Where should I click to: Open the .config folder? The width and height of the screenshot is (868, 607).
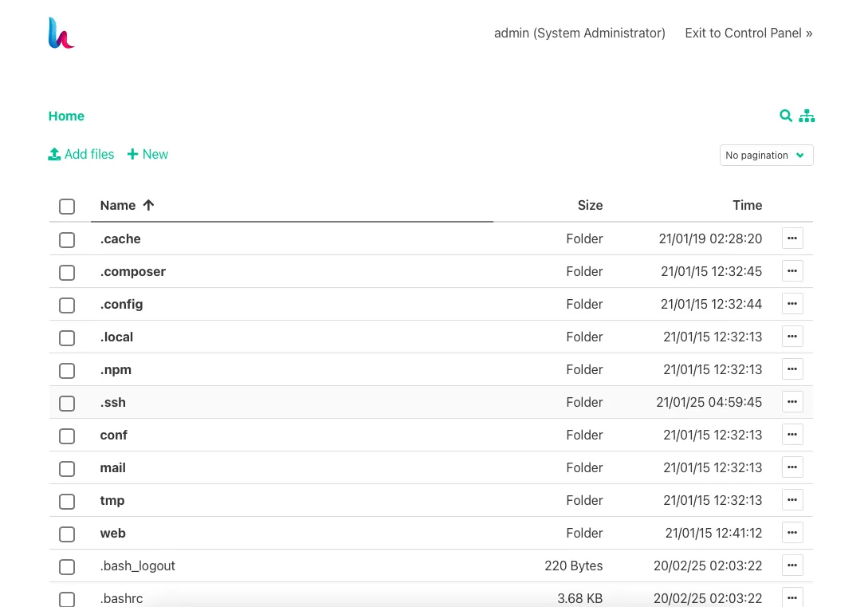click(122, 304)
